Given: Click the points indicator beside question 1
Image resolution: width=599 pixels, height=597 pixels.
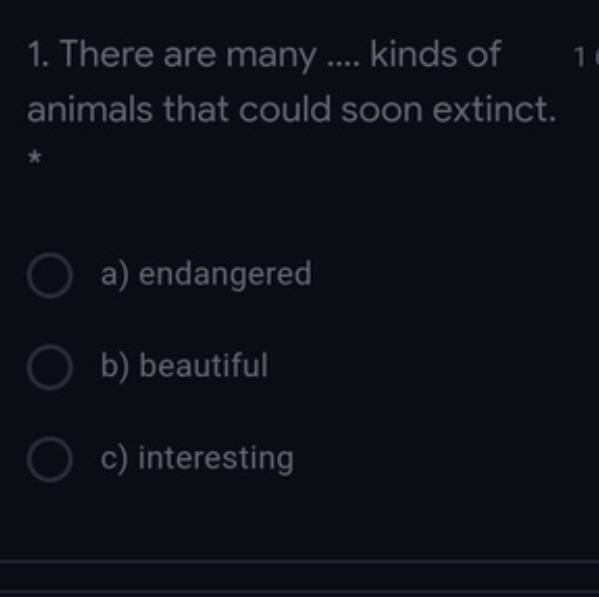Looking at the screenshot, I should tap(584, 57).
